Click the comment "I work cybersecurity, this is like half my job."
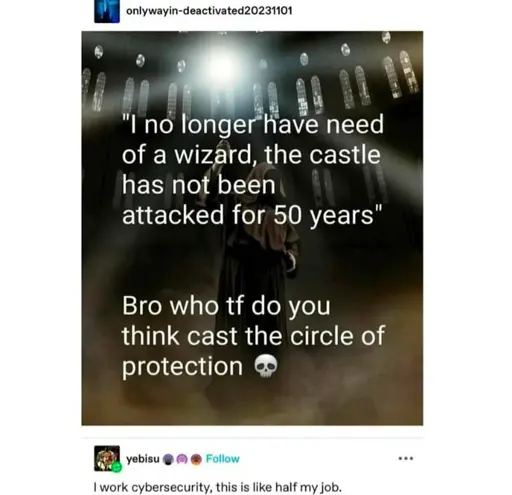This screenshot has width=512, height=495. [218, 487]
